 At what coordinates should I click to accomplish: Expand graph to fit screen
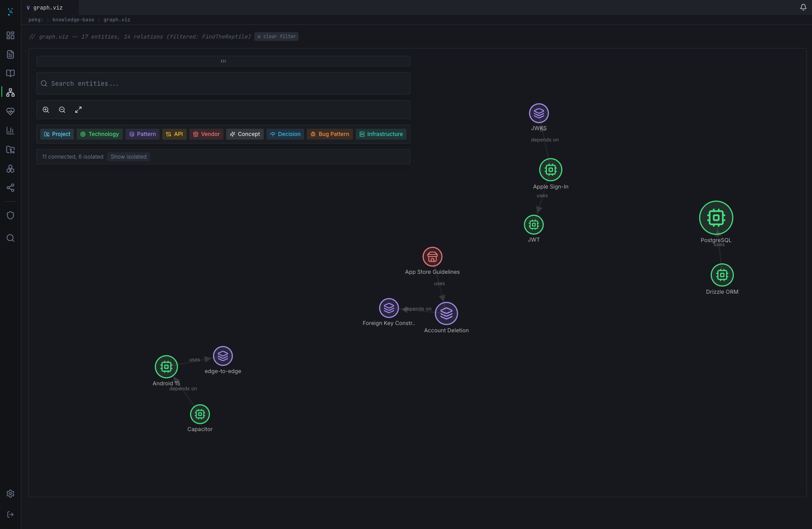[78, 110]
